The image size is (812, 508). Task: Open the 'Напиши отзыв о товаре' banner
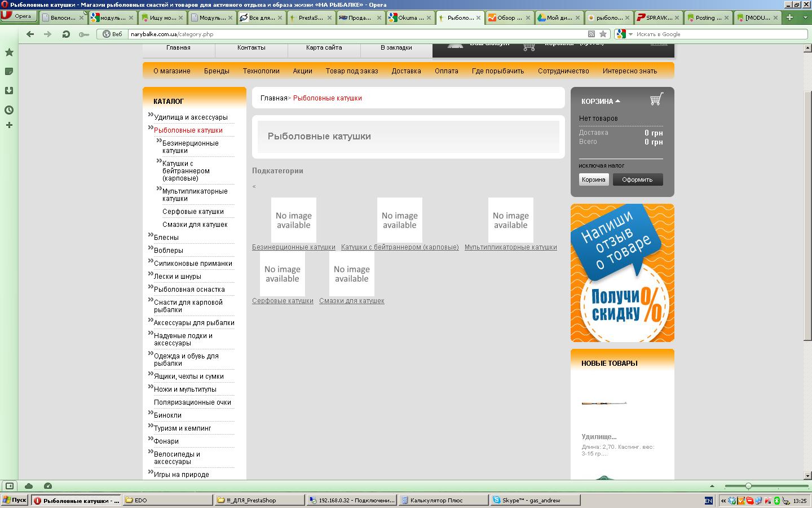click(x=623, y=273)
